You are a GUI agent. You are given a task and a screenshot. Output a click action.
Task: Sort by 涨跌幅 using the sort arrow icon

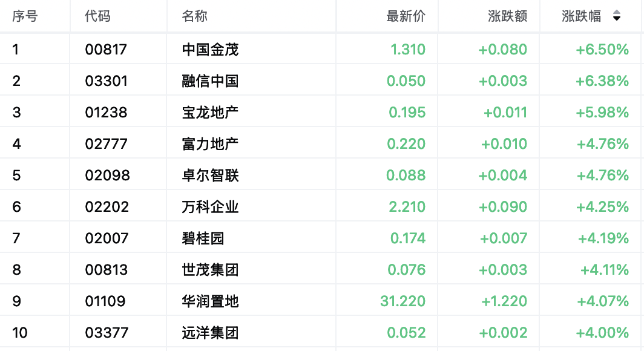pyautogui.click(x=617, y=16)
